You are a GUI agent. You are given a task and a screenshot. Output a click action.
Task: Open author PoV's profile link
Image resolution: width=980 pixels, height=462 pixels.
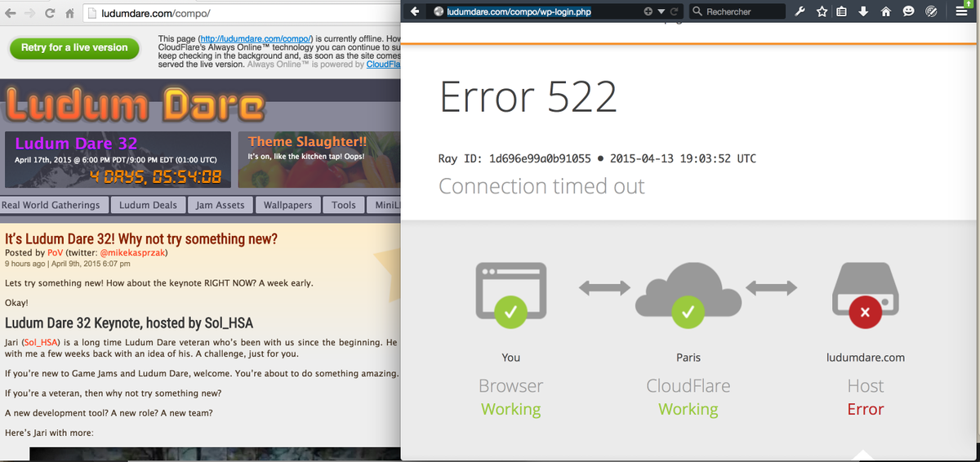tap(56, 253)
